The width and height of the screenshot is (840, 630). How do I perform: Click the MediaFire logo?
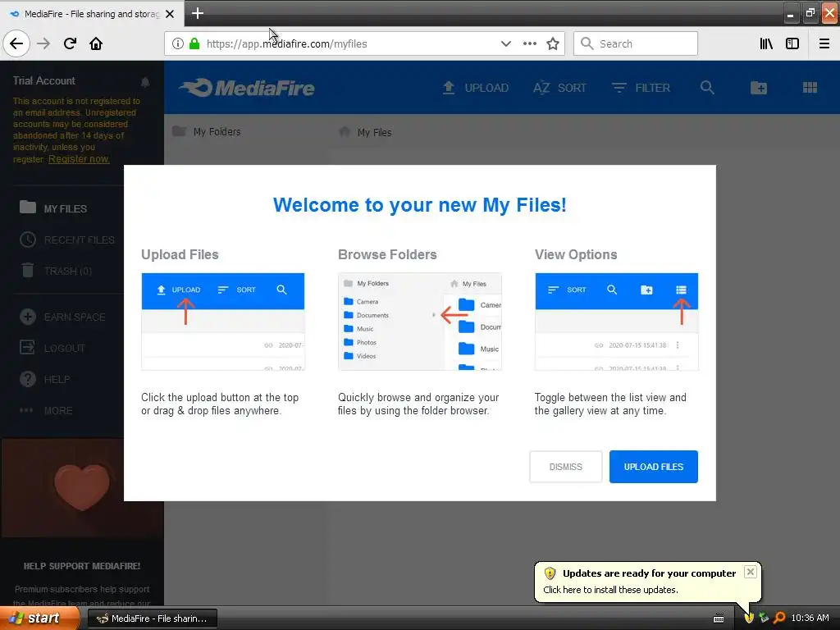(246, 88)
